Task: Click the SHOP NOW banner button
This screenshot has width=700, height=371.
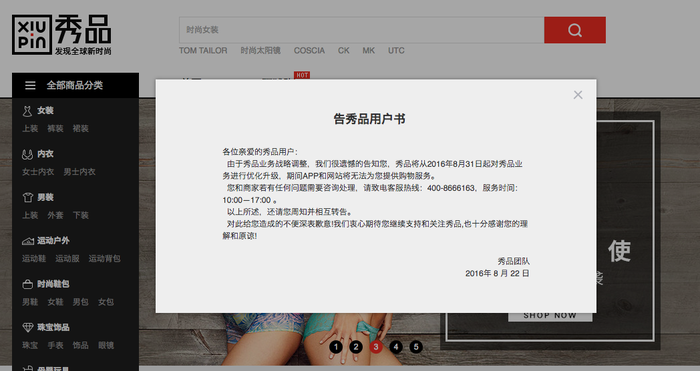Action: point(550,316)
